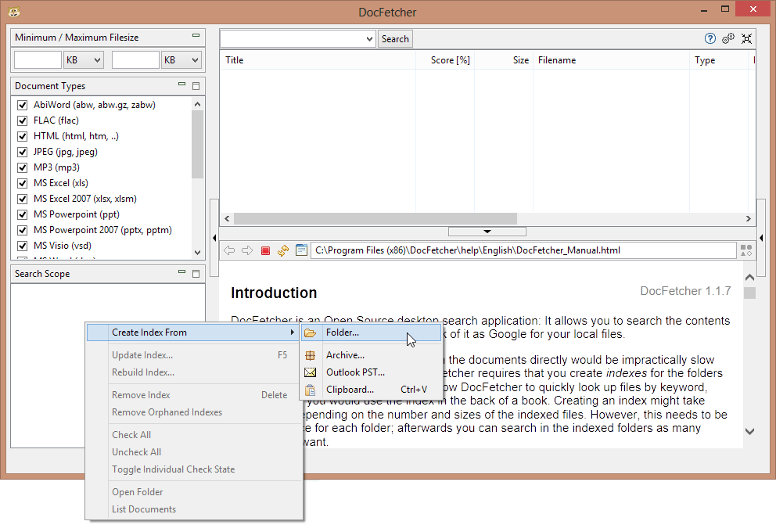Choose Uncheck All menu item
Image resolution: width=776 pixels, height=532 pixels.
click(193, 452)
